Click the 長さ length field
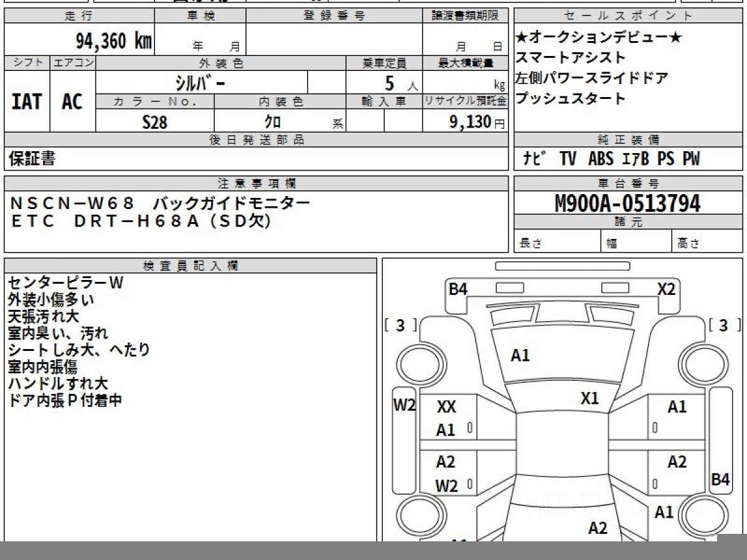The width and height of the screenshot is (747, 560). (x=557, y=241)
